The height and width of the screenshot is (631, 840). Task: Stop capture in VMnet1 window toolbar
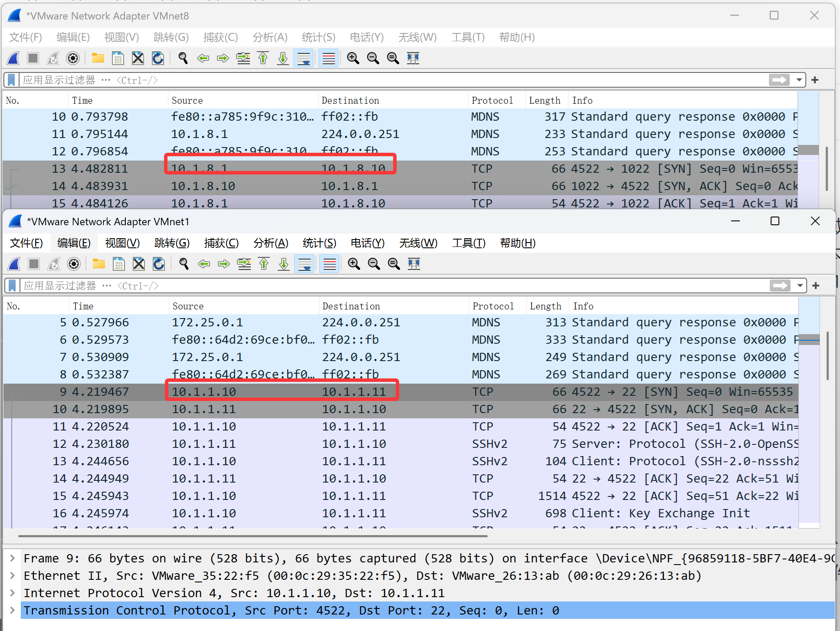click(x=34, y=264)
